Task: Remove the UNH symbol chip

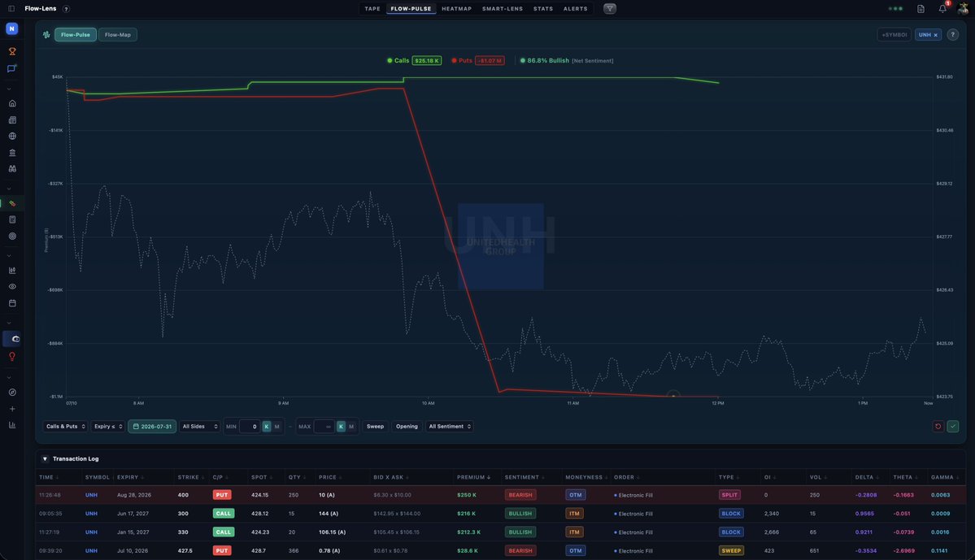Action: point(935,35)
